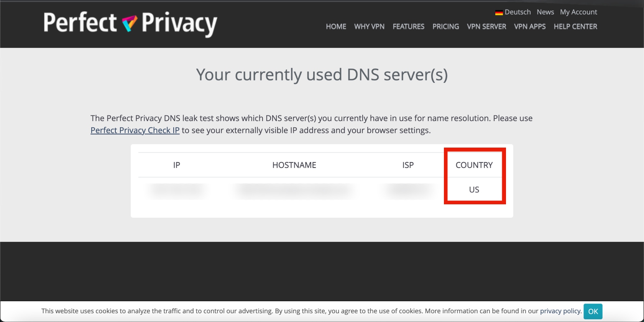644x322 pixels.
Task: Open the HELP CENTER menu item
Action: pyautogui.click(x=575, y=26)
